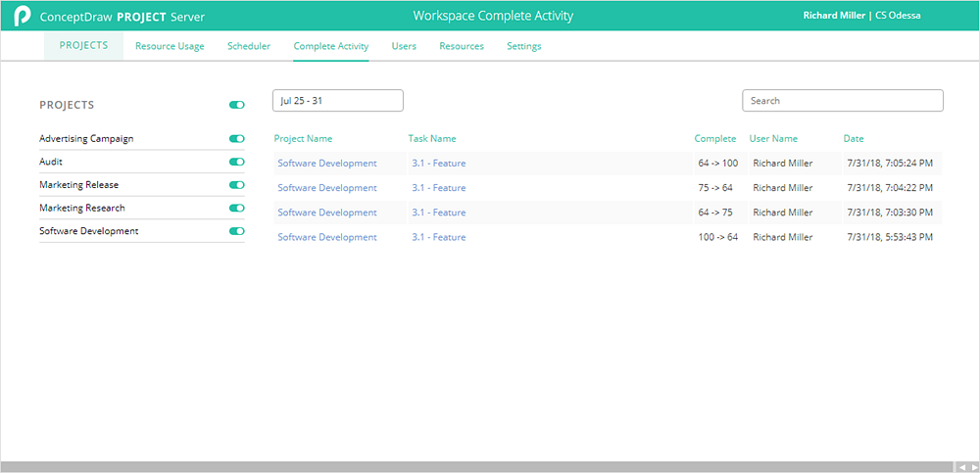Open the Jul 25 - 31 date range picker
The width and height of the screenshot is (980, 473).
(x=337, y=101)
